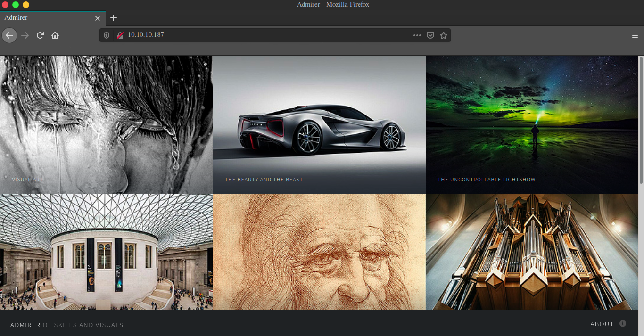Open the ABOUT link in footer
The height and width of the screenshot is (336, 644).
[x=602, y=324]
